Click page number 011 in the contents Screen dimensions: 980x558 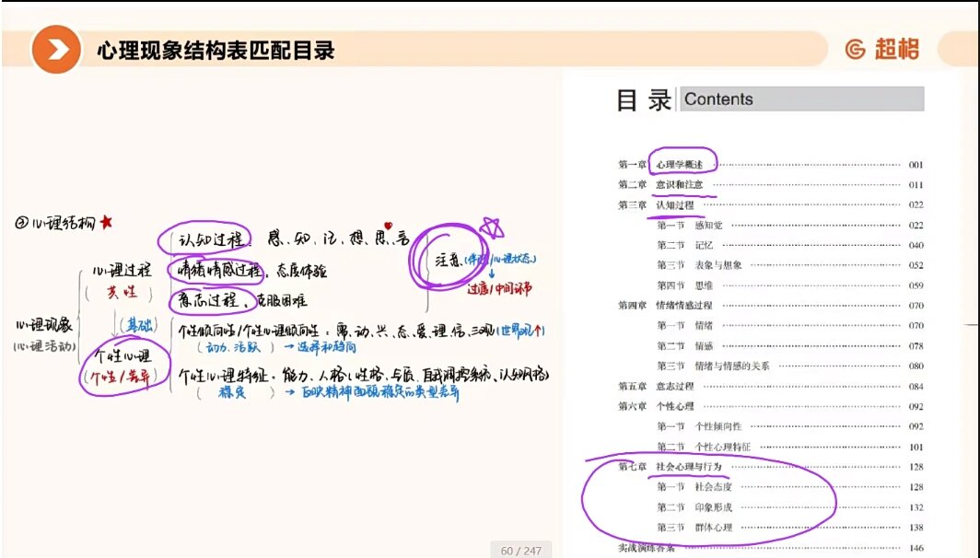click(x=916, y=185)
